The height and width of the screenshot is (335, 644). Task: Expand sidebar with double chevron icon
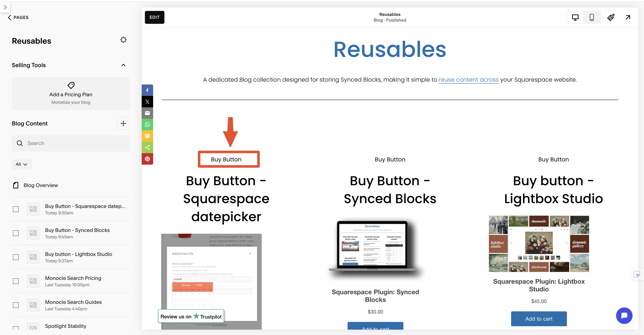click(x=5, y=7)
